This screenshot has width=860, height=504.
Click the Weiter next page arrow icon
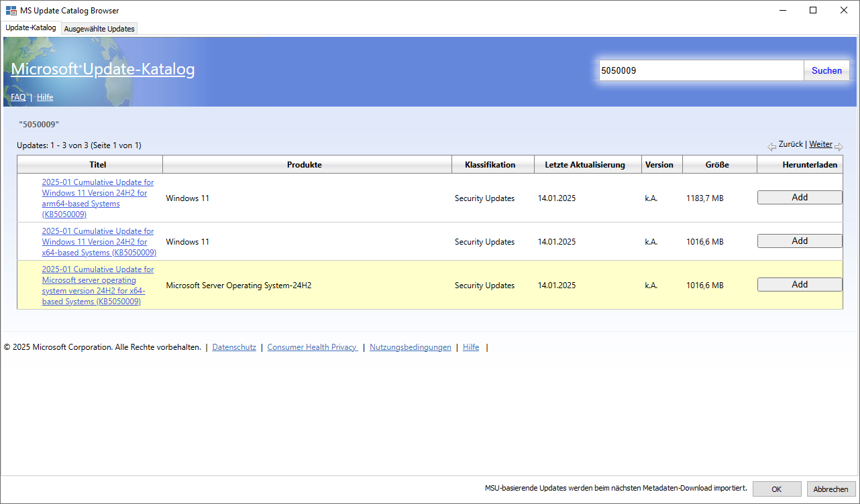(x=839, y=147)
